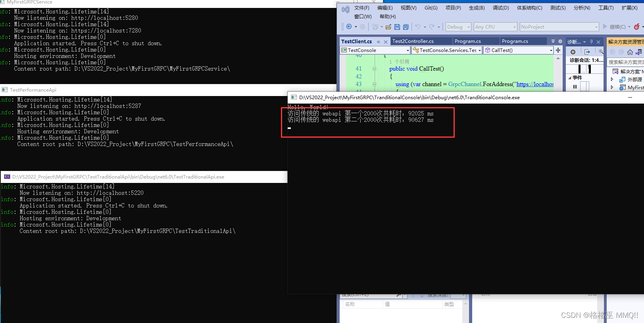Image resolution: width=644 pixels, height=323 pixels.
Task: Click the 继续(C) continue button
Action: tap(617, 27)
